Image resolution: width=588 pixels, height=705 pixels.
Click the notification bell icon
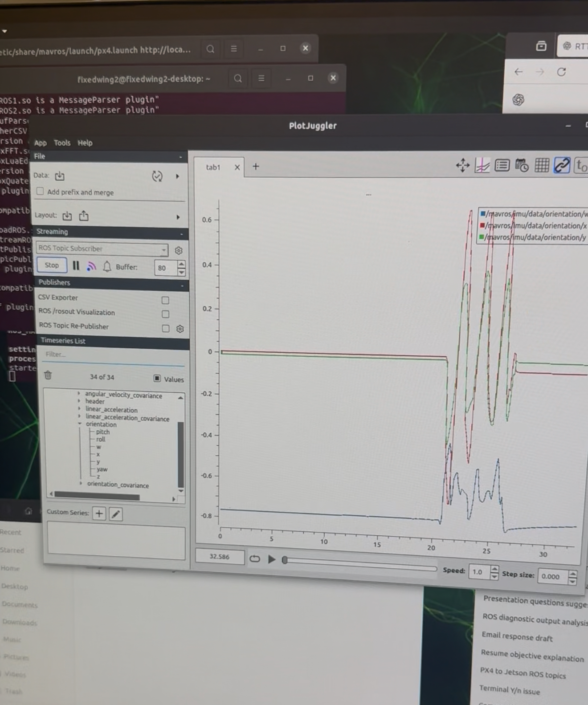click(107, 267)
